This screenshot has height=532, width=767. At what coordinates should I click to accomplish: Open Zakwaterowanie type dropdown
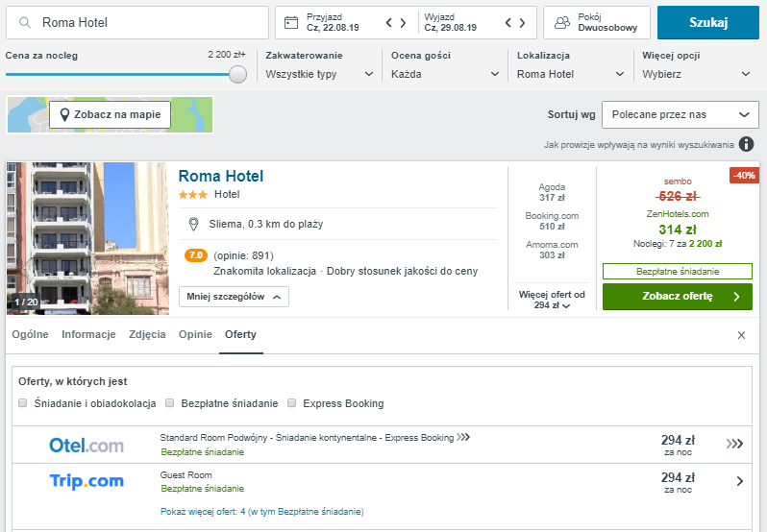[319, 74]
